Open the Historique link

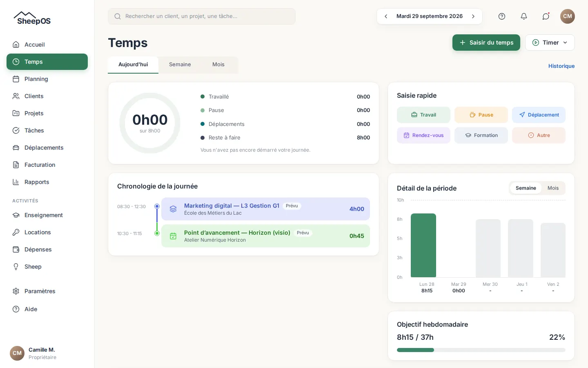pyautogui.click(x=561, y=66)
